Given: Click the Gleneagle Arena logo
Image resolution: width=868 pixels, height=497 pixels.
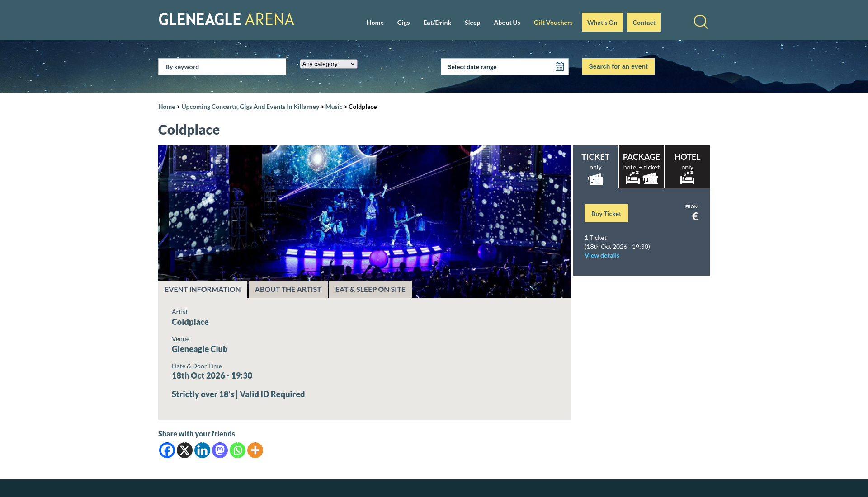Looking at the screenshot, I should tap(226, 19).
